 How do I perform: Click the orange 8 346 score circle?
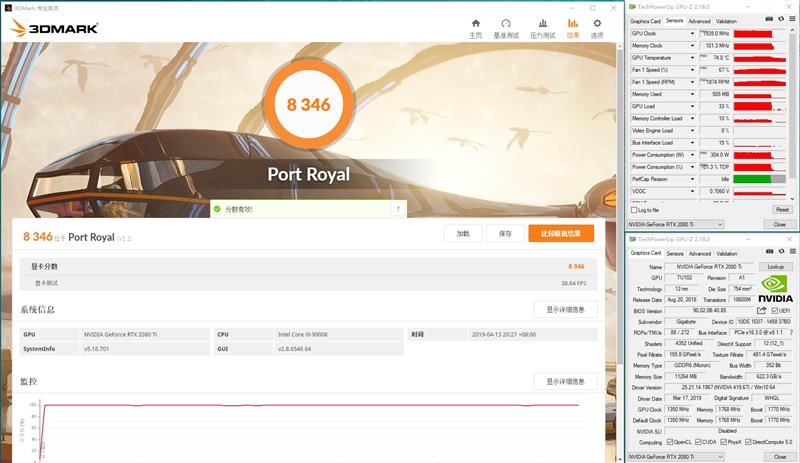click(309, 104)
